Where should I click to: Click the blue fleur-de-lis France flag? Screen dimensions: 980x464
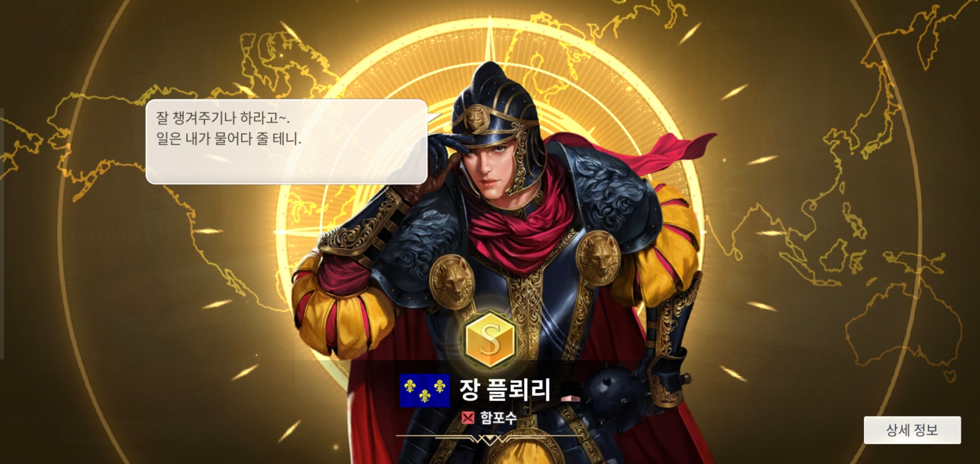click(x=425, y=390)
